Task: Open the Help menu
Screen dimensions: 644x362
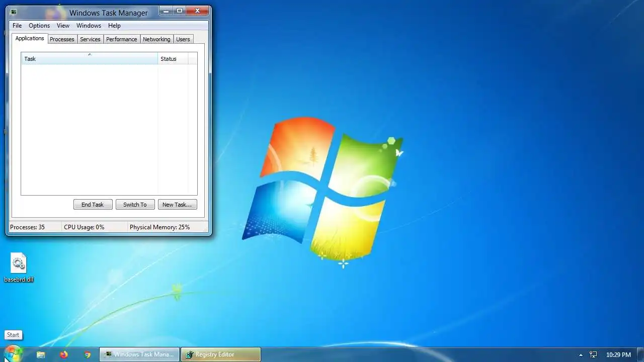Action: coord(114,26)
